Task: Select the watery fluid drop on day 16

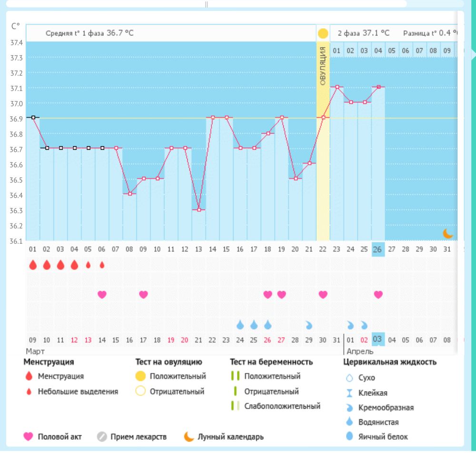Action: coord(240,325)
